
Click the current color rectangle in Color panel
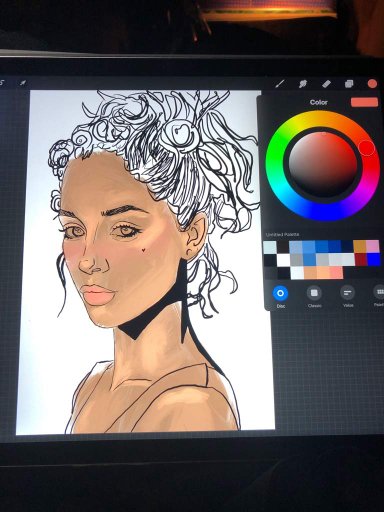click(x=364, y=102)
